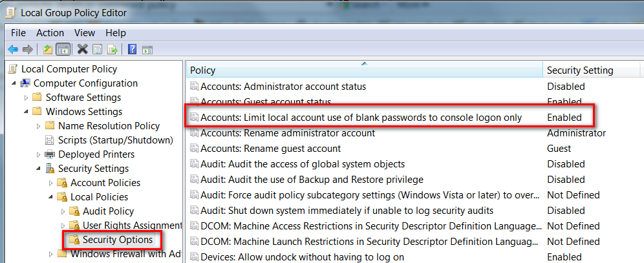Image resolution: width=644 pixels, height=263 pixels.
Task: Click the Up One Level folder icon
Action: 47,49
